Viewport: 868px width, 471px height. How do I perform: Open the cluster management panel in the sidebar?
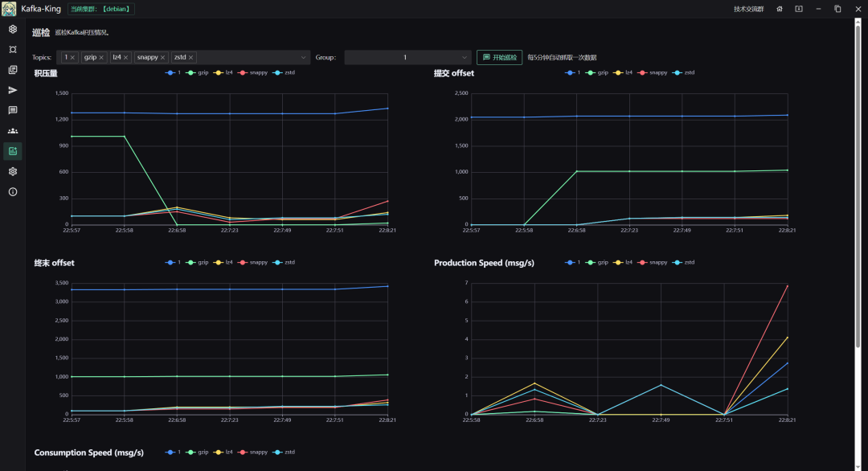tap(12, 29)
